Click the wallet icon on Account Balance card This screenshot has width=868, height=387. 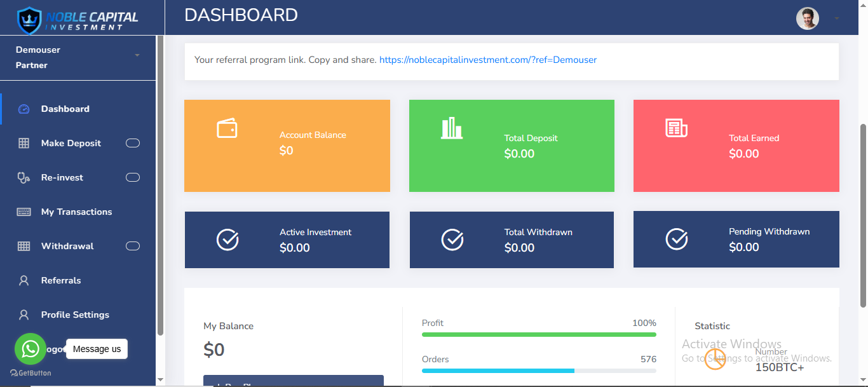tap(227, 128)
